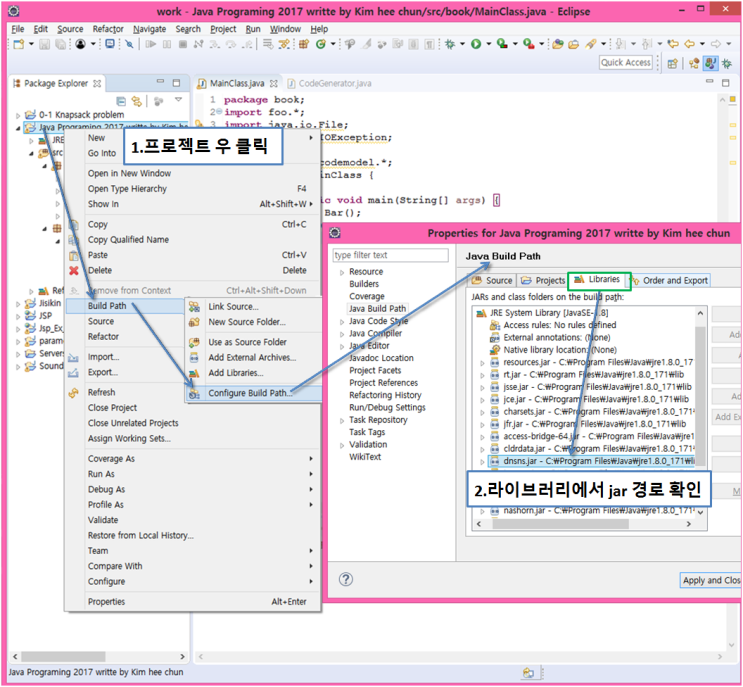743x687 pixels.
Task: Expand the Java Compiler properties node
Action: point(342,334)
